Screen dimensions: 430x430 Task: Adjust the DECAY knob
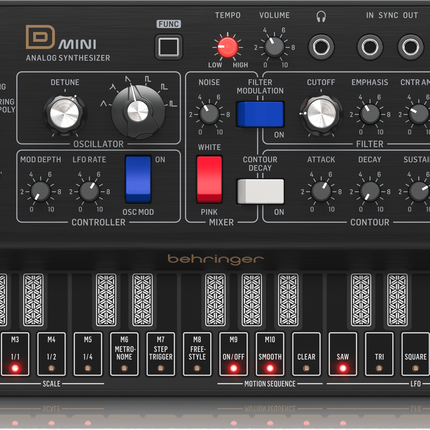[370, 191]
